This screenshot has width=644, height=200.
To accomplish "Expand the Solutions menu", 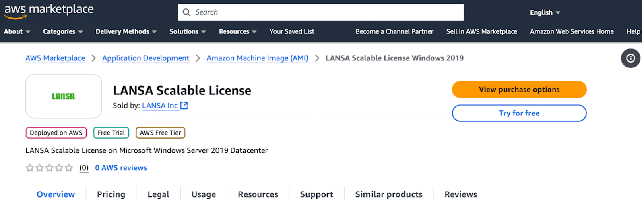I will (188, 31).
